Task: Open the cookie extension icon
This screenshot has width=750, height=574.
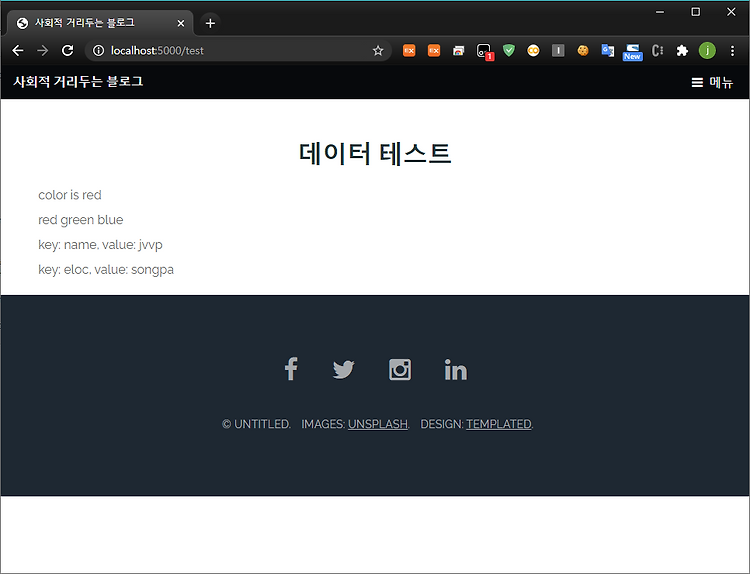Action: [583, 51]
